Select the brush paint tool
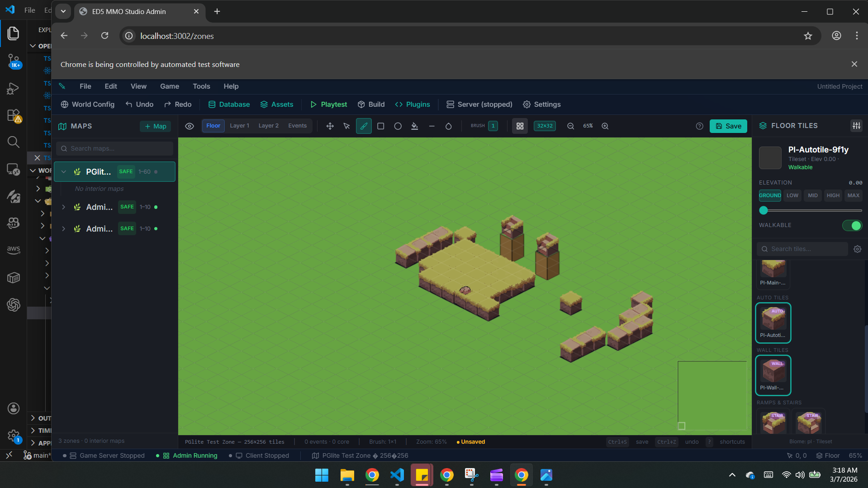The height and width of the screenshot is (488, 868). [x=364, y=126]
